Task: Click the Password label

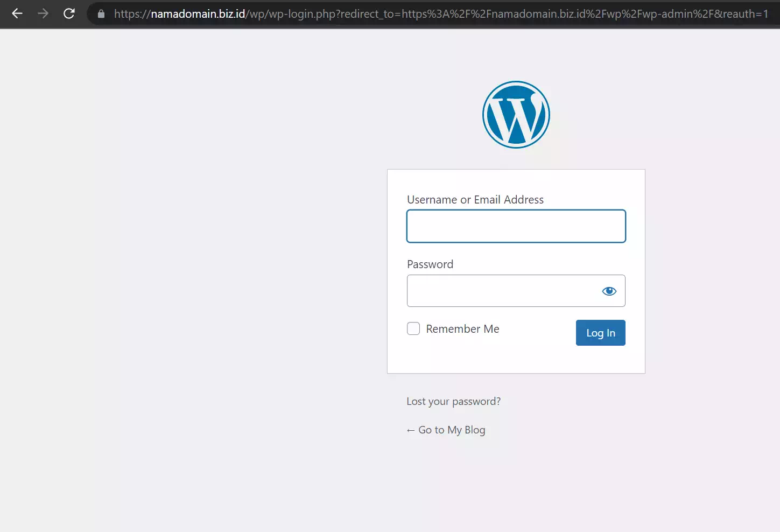Action: tap(430, 264)
